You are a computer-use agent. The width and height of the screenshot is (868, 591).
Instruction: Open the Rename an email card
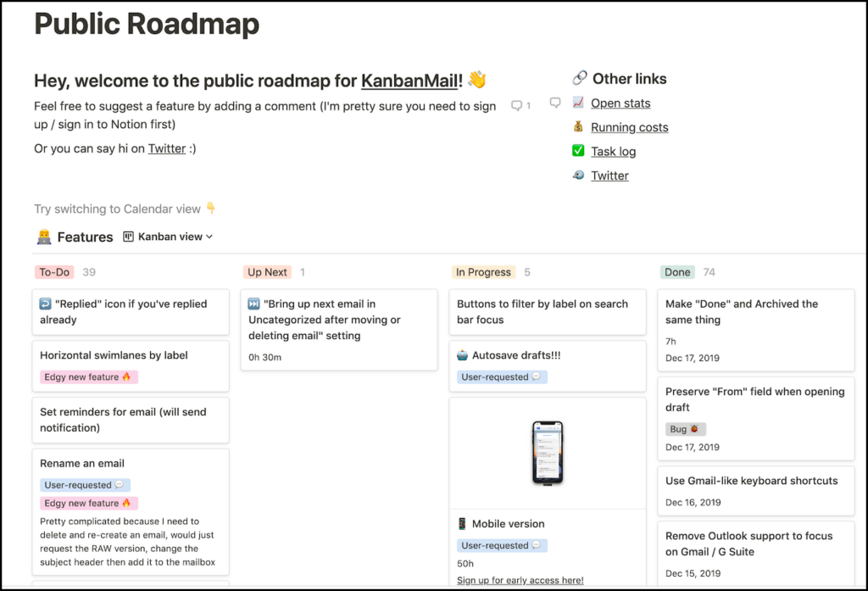(131, 512)
